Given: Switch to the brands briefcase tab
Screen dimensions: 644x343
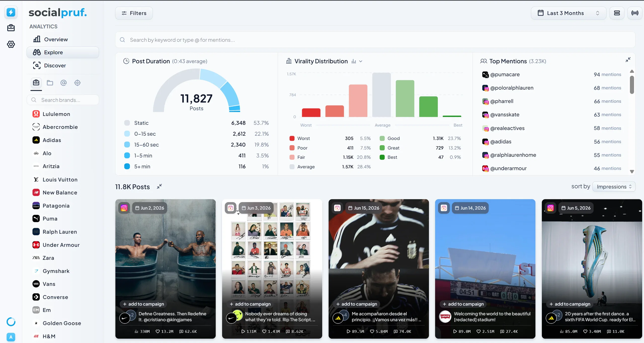Looking at the screenshot, I should click(36, 83).
